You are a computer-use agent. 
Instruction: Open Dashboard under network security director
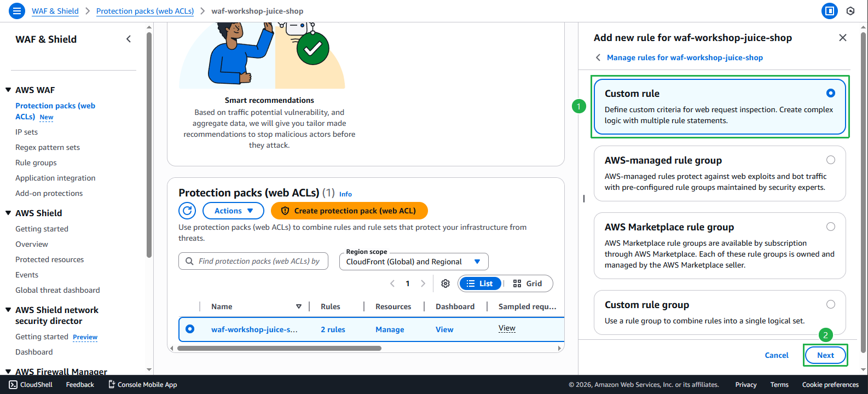point(34,352)
